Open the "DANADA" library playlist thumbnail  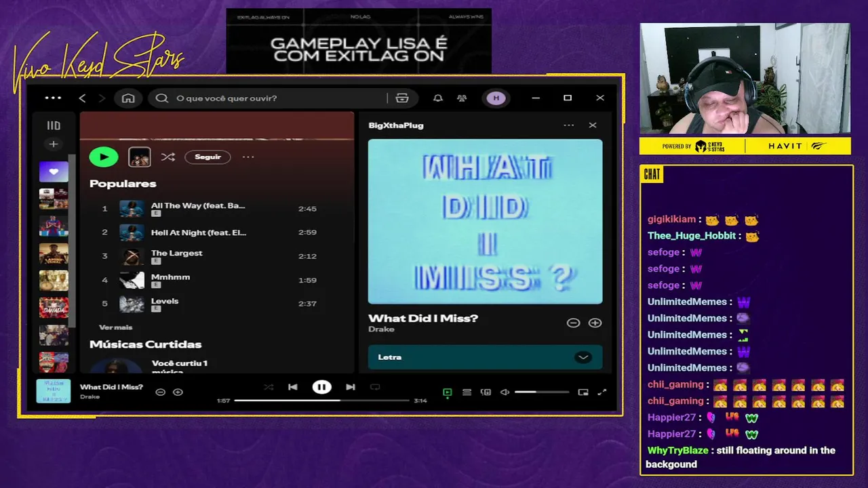[54, 308]
